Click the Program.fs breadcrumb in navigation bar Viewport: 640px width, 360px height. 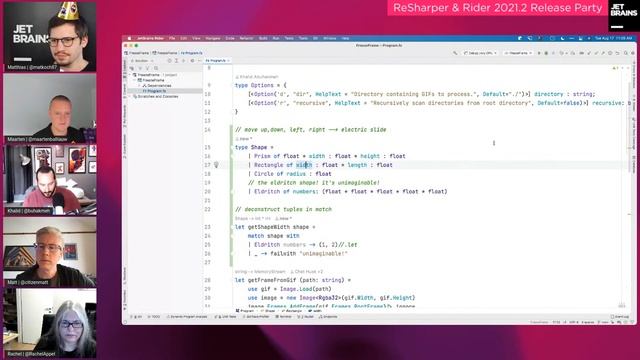[x=191, y=53]
